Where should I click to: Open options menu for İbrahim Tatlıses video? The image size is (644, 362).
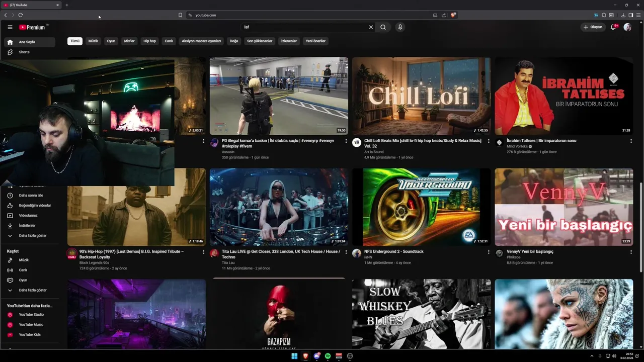tap(631, 141)
